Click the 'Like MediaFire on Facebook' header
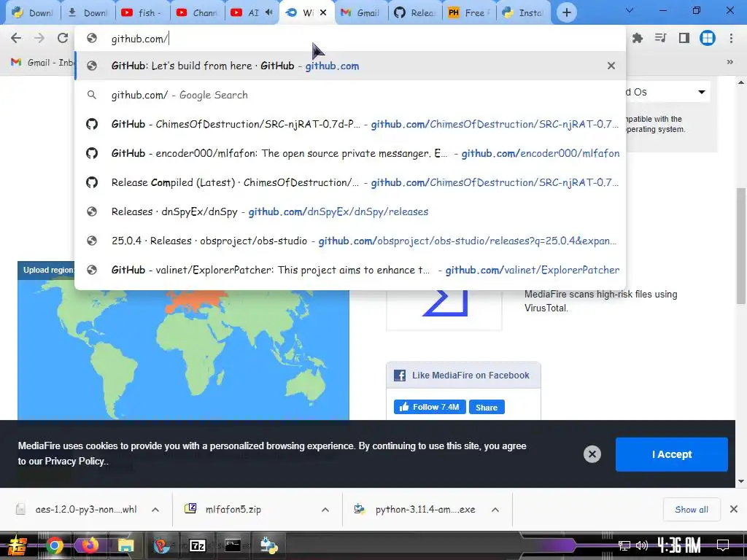Screen dimensions: 747x560 pyautogui.click(x=463, y=376)
